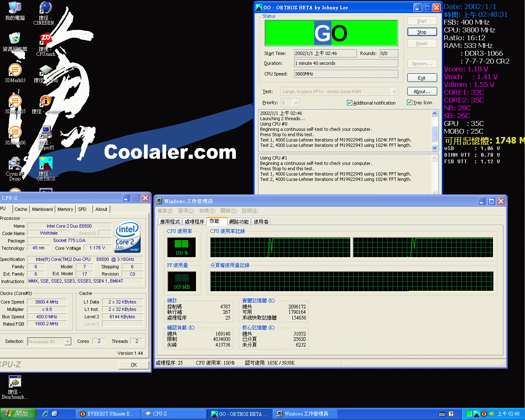Open the 關機(U) menu in Task Manager

click(x=228, y=211)
